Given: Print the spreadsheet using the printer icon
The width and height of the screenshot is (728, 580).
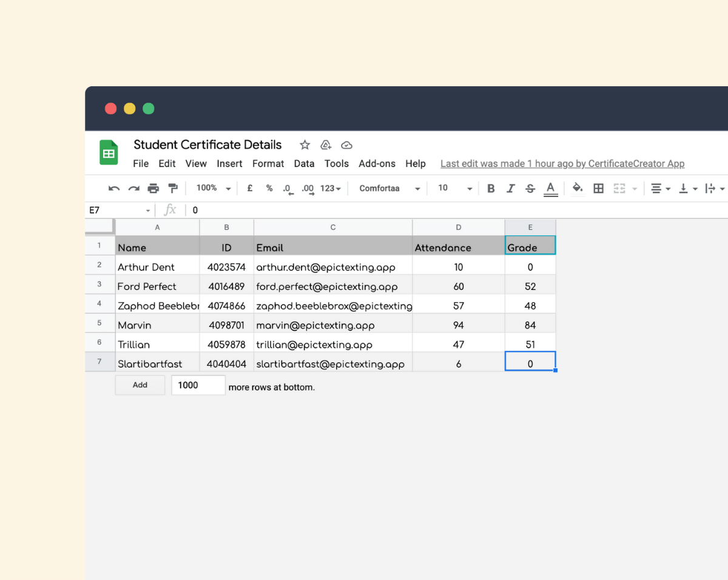Looking at the screenshot, I should coord(153,189).
